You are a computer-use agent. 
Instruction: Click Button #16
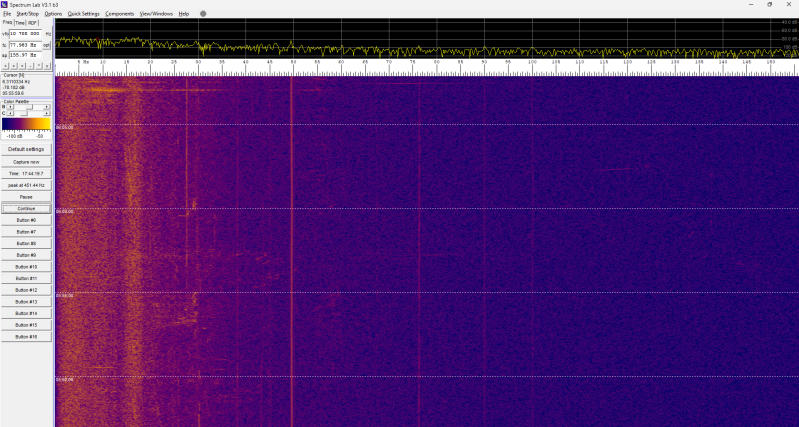tap(26, 337)
